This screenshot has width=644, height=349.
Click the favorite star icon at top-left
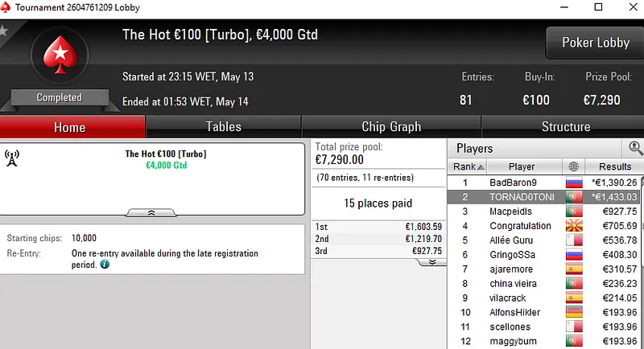3,31
